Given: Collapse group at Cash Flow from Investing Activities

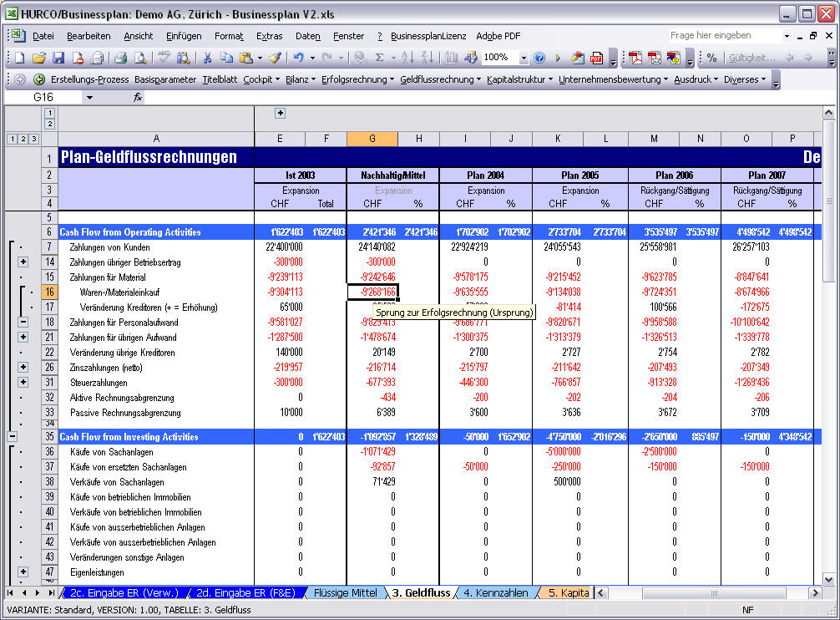Looking at the screenshot, I should point(12,436).
